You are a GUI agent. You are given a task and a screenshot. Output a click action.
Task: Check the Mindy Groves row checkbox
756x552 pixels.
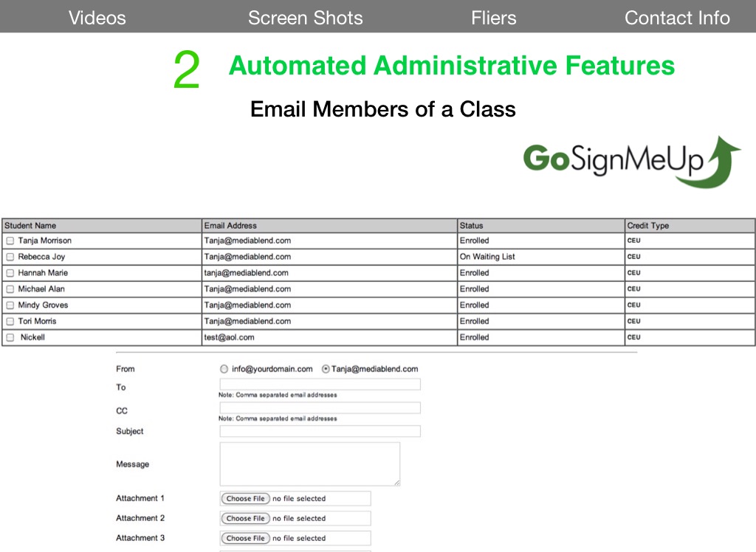tap(10, 306)
